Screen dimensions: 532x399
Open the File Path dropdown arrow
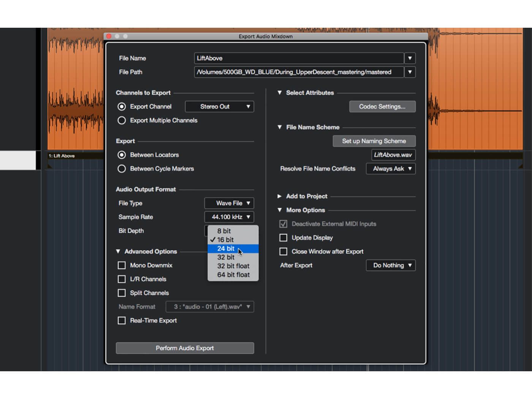point(410,72)
